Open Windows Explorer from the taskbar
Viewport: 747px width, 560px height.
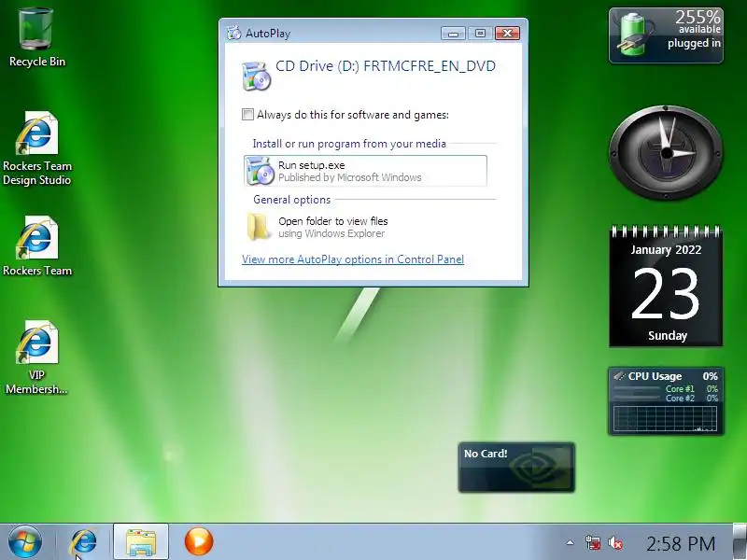tap(141, 542)
